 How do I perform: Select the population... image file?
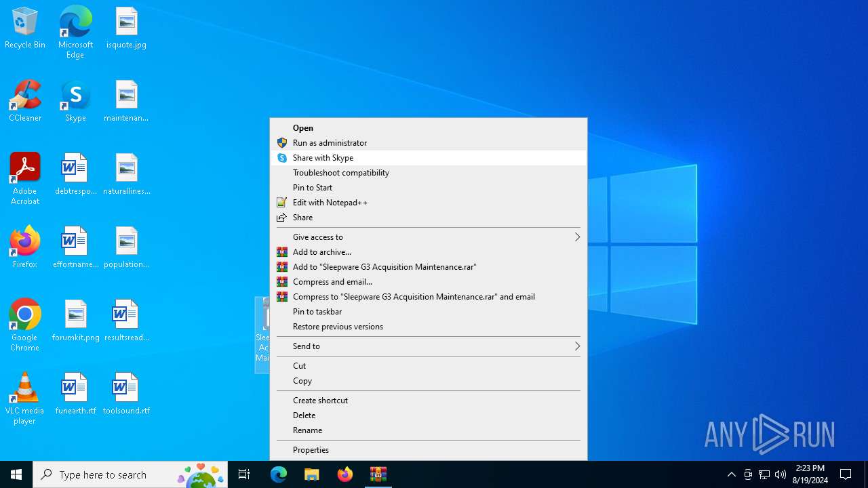(126, 248)
